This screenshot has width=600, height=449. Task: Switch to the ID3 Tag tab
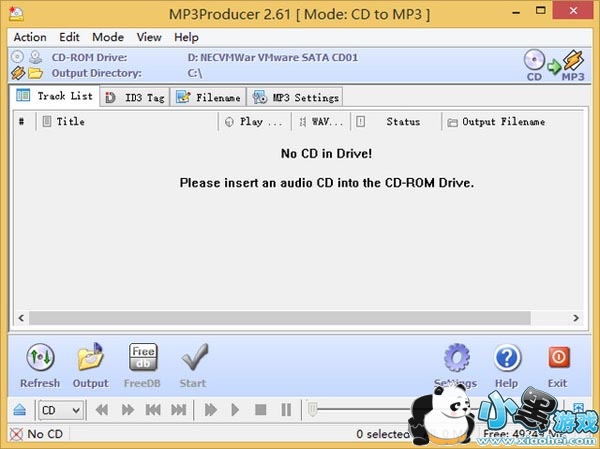(x=135, y=98)
